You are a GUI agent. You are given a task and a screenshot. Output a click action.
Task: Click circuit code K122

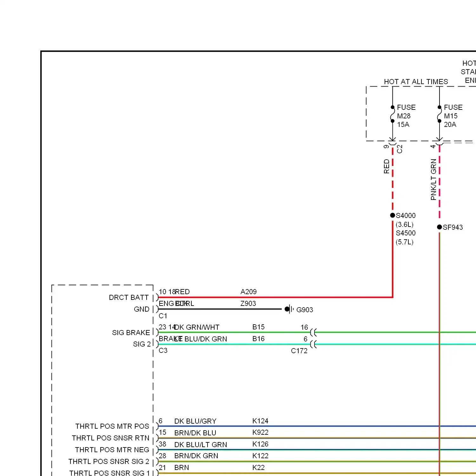tap(260, 456)
